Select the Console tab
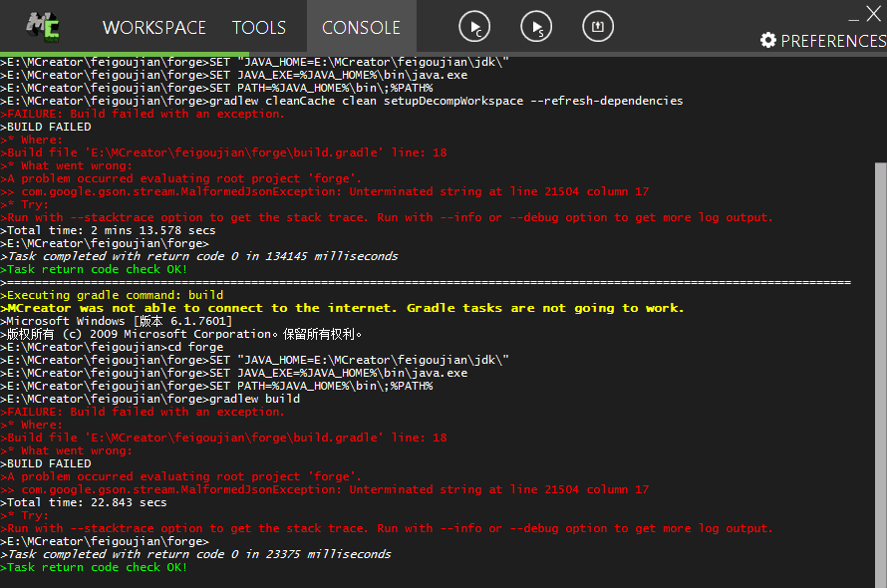This screenshot has height=588, width=887. [361, 28]
